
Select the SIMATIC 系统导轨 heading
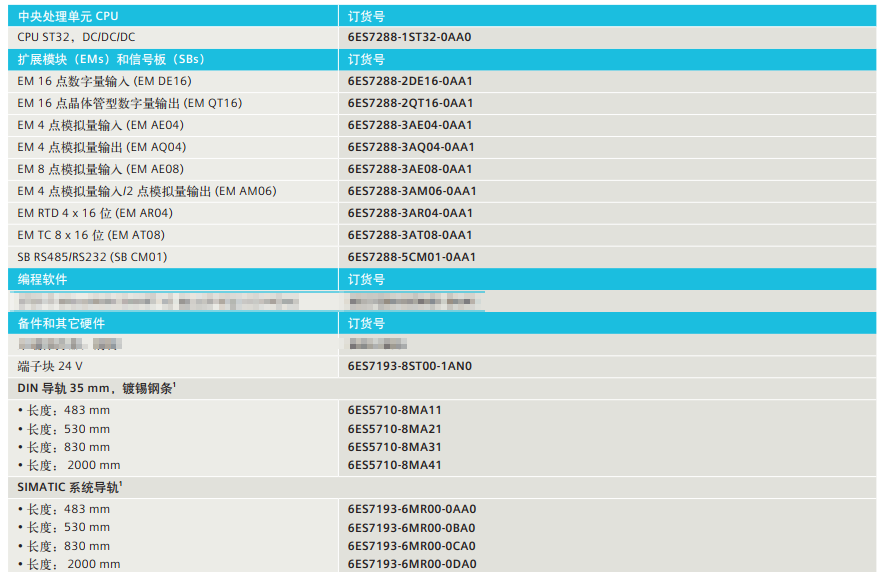point(70,487)
